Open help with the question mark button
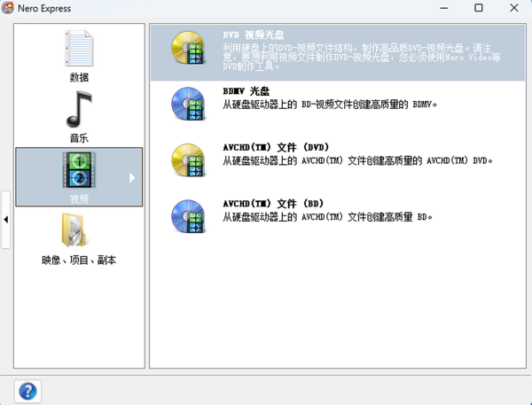The width and height of the screenshot is (532, 405). tap(27, 390)
